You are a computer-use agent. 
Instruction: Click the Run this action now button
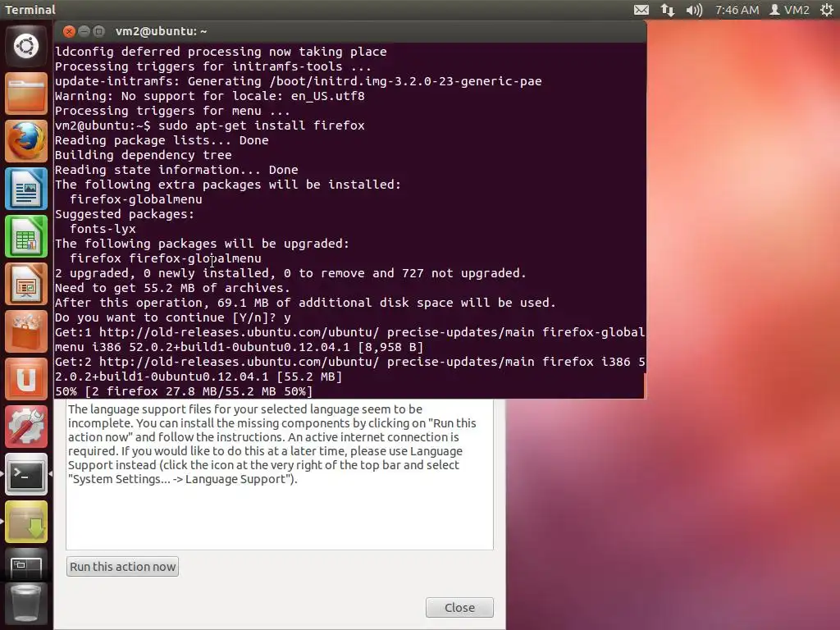[x=123, y=567]
